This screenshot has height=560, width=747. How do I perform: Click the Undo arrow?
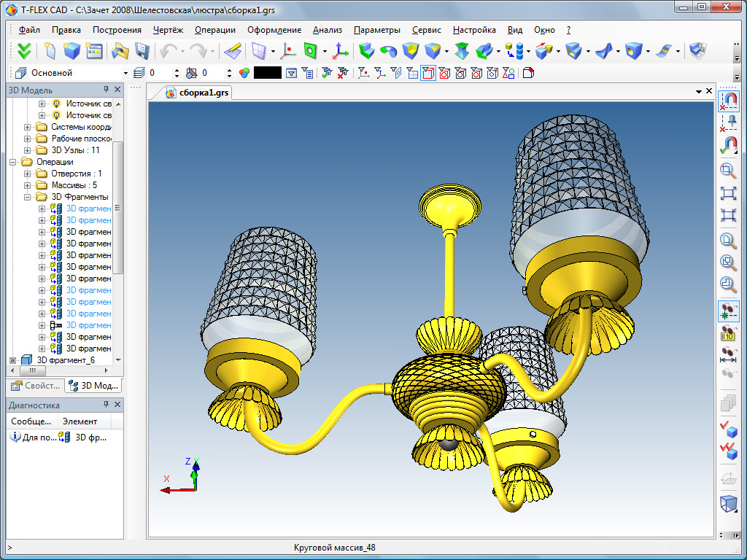[x=168, y=50]
